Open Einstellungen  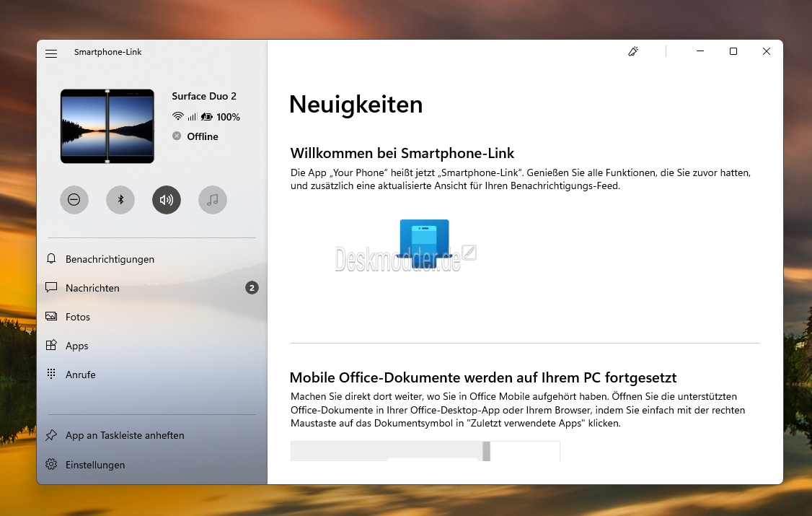pyautogui.click(x=151, y=465)
